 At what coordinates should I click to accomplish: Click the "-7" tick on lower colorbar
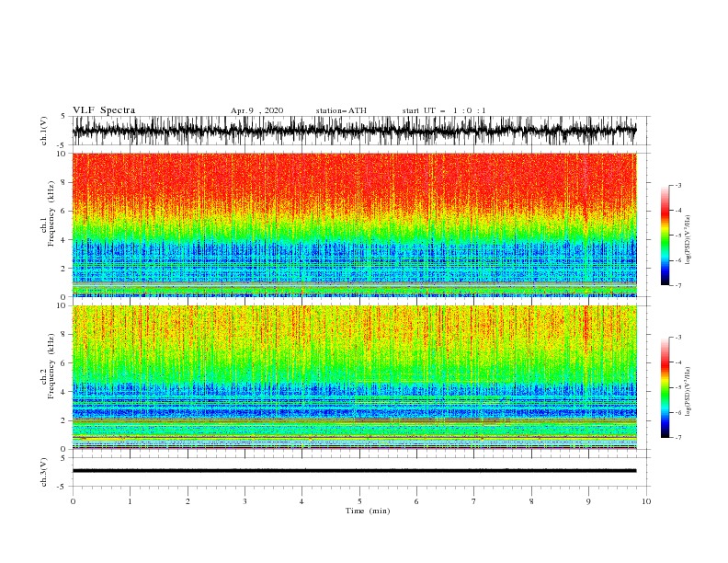coord(677,438)
